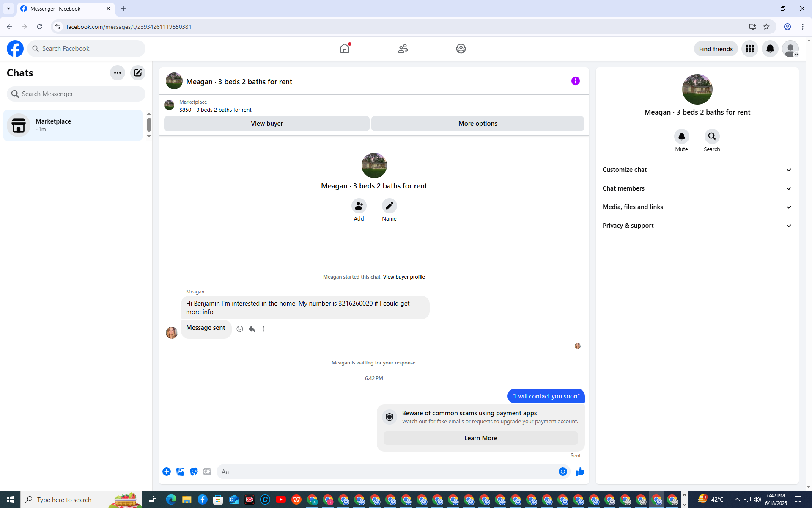Click the View buyer button
The width and height of the screenshot is (812, 508).
pyautogui.click(x=267, y=124)
